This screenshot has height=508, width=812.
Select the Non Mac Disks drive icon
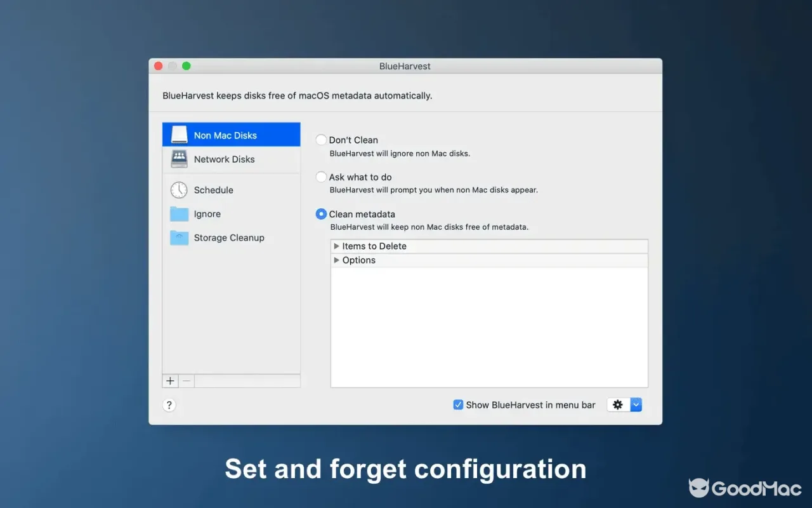[180, 135]
